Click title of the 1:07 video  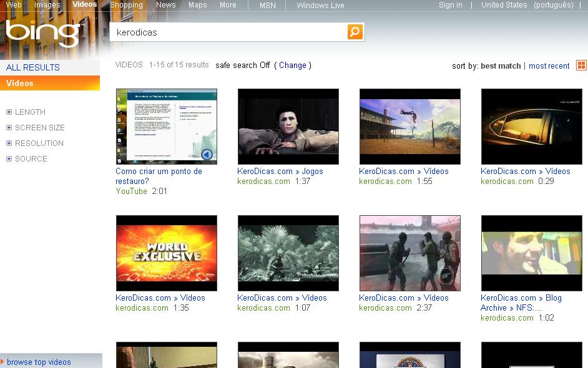pyautogui.click(x=282, y=298)
